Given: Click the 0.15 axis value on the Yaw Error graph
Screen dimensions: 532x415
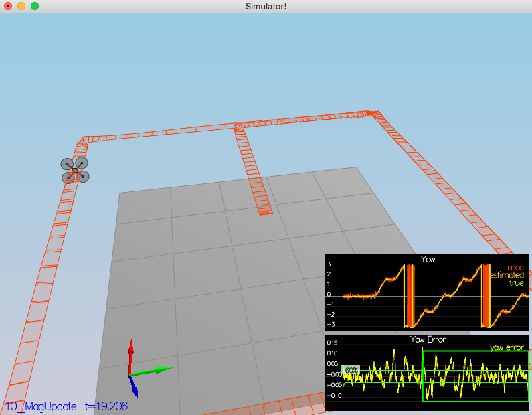Looking at the screenshot, I should pyautogui.click(x=332, y=343).
